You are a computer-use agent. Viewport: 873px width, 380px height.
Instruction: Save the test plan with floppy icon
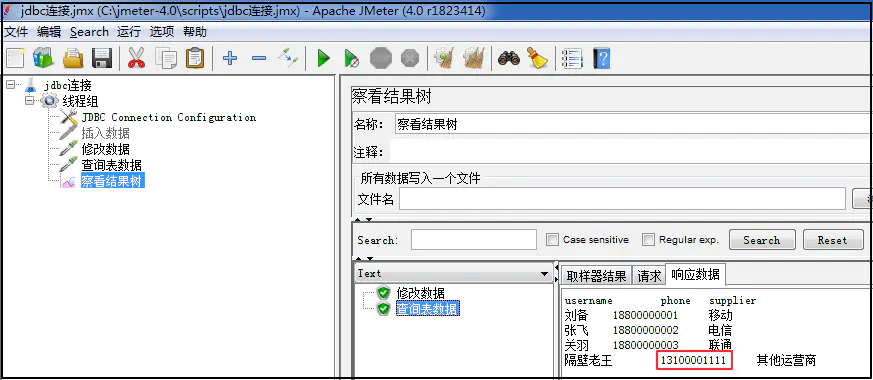[x=102, y=58]
